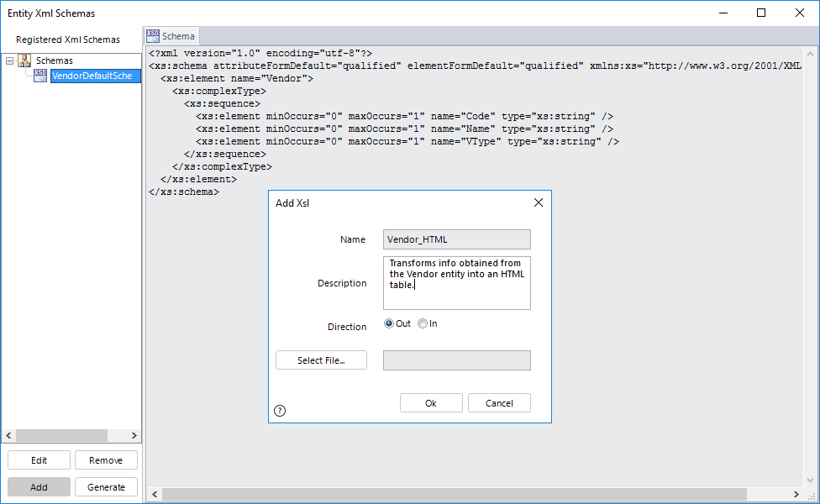This screenshot has height=504, width=820.
Task: Click the line defining the Code element
Action: point(404,116)
